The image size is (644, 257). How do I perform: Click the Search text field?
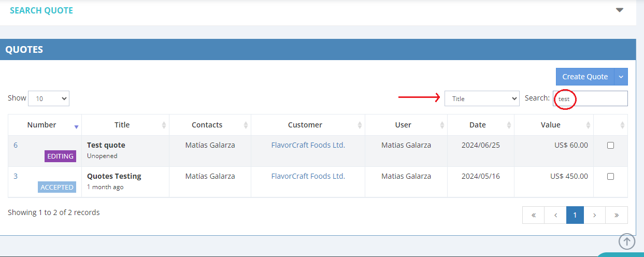pos(596,98)
